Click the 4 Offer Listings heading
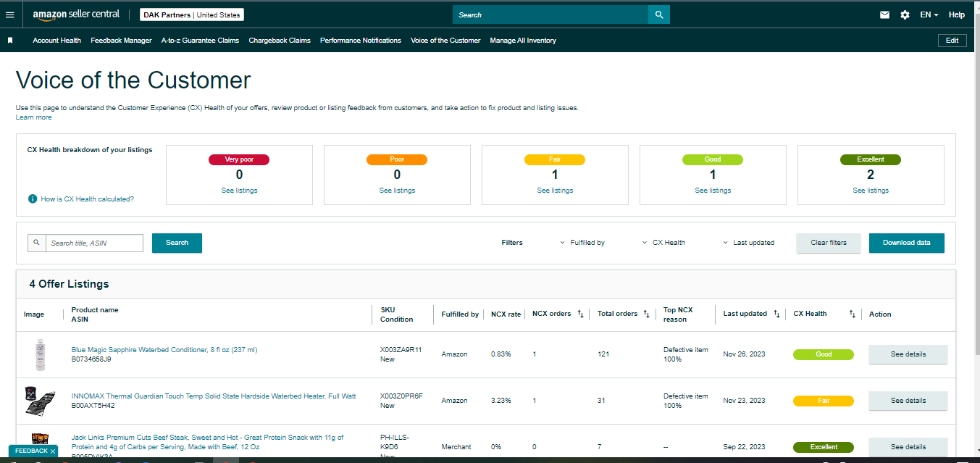This screenshot has width=980, height=463. coord(69,284)
